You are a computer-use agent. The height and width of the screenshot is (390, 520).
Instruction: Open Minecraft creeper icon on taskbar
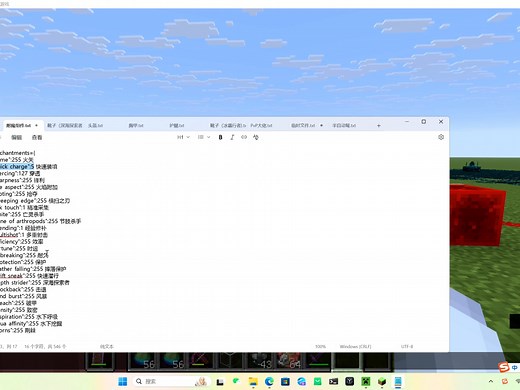(x=366, y=381)
